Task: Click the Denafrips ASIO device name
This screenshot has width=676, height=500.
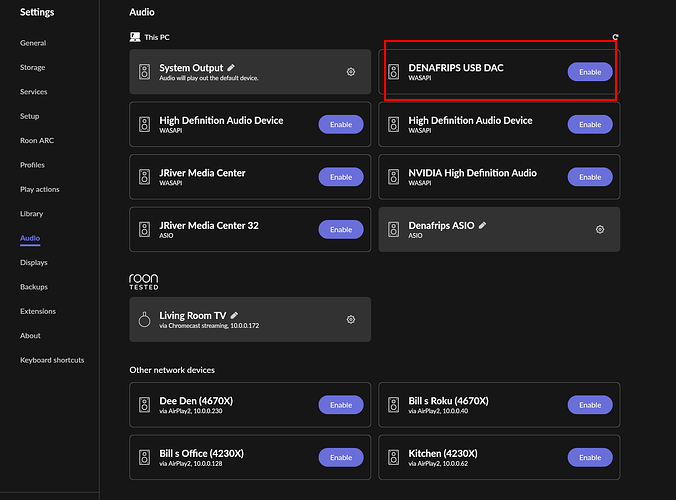Action: coord(441,225)
